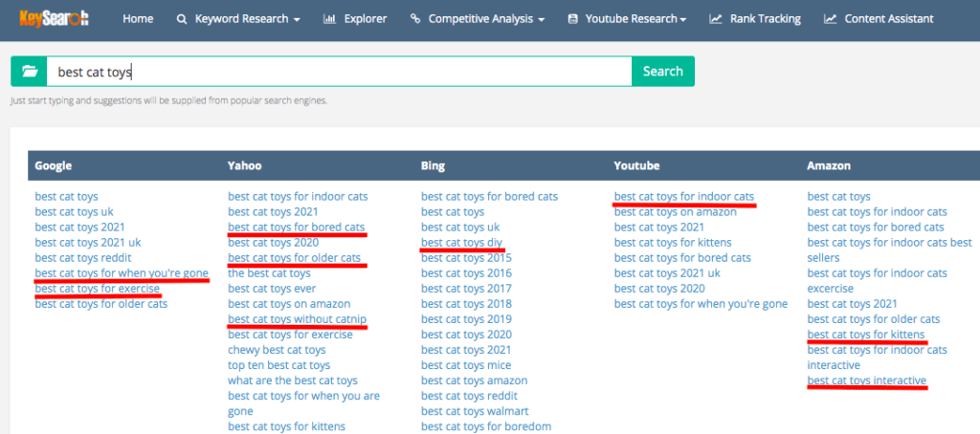
Task: Click the line chart icon beside Rank Tracking
Action: coord(716,19)
